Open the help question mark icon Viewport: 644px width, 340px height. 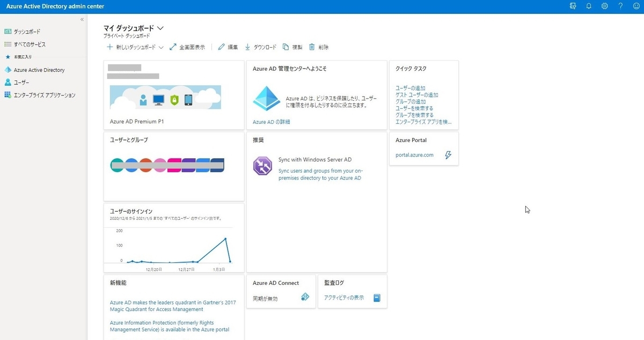click(x=620, y=6)
